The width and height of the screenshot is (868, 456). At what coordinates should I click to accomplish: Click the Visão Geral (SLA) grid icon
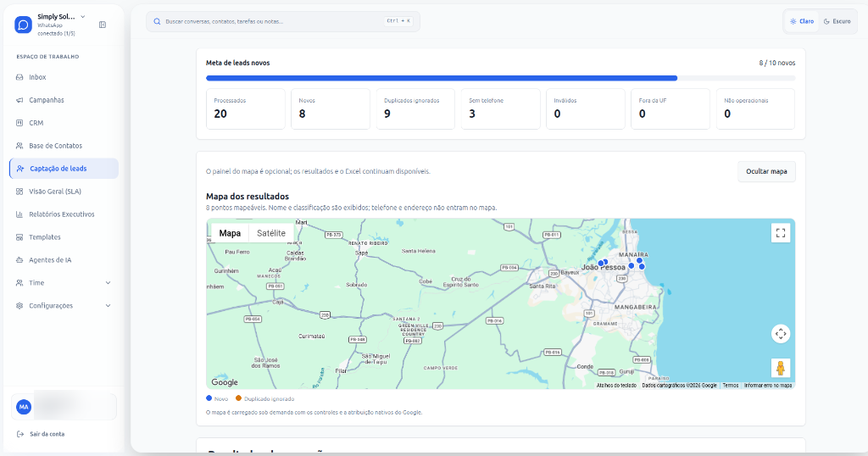(x=19, y=192)
